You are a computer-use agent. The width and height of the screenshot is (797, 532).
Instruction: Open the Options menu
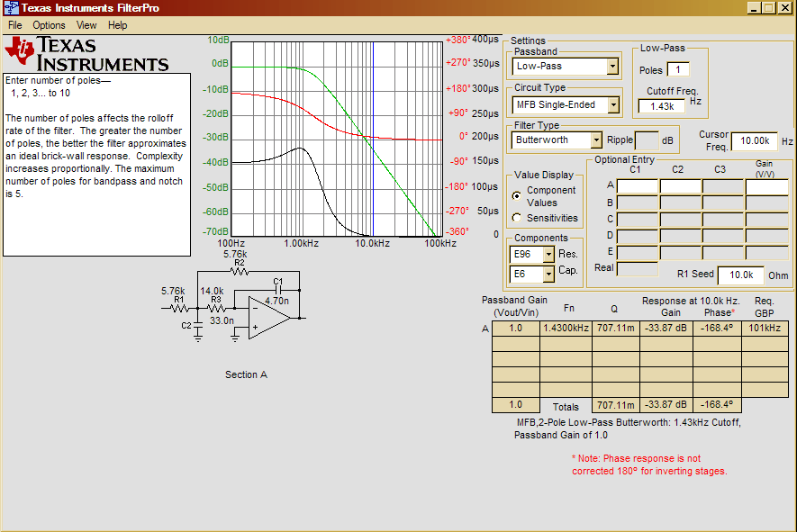[x=49, y=25]
